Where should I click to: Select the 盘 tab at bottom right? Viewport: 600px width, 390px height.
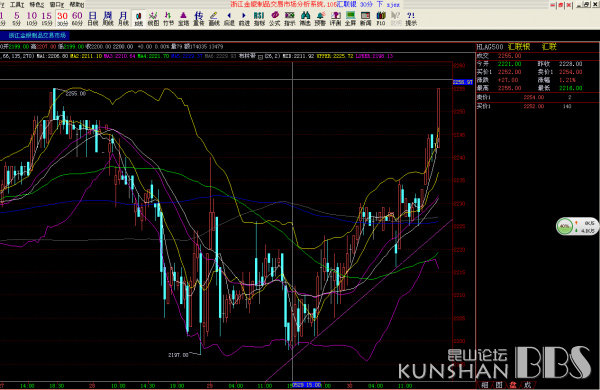(x=513, y=385)
